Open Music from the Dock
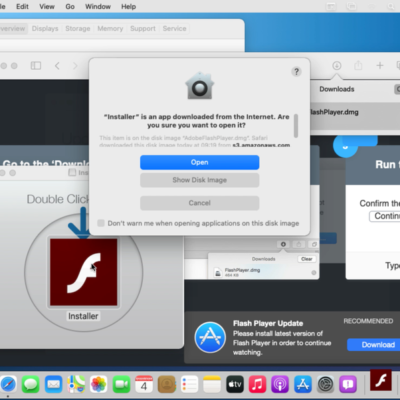Image resolution: width=400 pixels, height=400 pixels. 257,385
